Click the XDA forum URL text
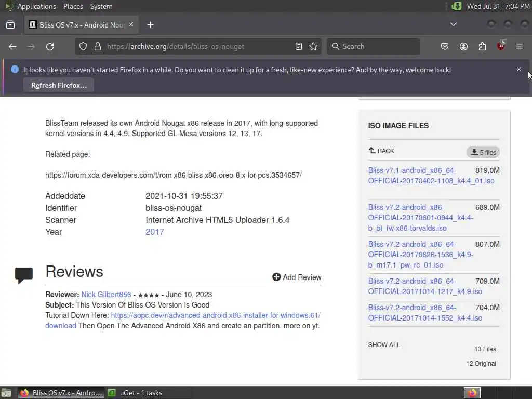The image size is (532, 399). (x=174, y=176)
